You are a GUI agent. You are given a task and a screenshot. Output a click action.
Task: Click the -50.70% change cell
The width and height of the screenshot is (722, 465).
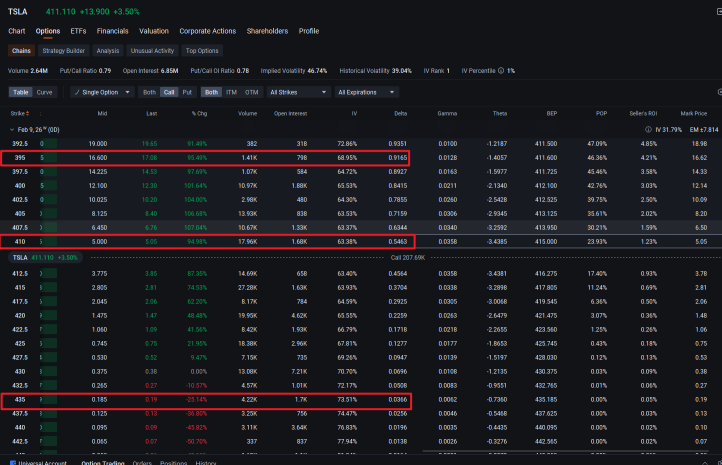(x=197, y=442)
